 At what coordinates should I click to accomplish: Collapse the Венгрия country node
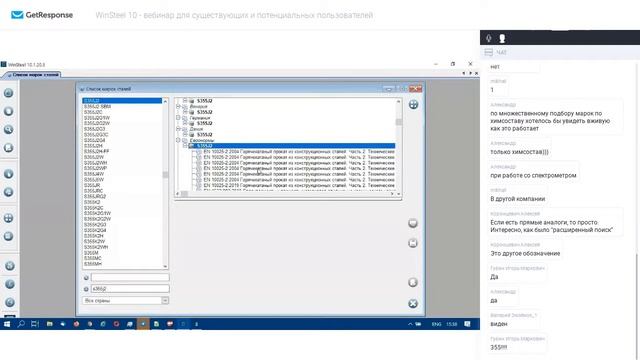[x=178, y=106]
